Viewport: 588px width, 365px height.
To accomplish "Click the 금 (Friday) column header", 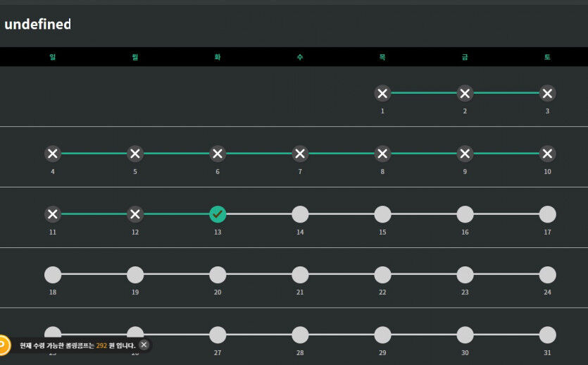I will 465,57.
